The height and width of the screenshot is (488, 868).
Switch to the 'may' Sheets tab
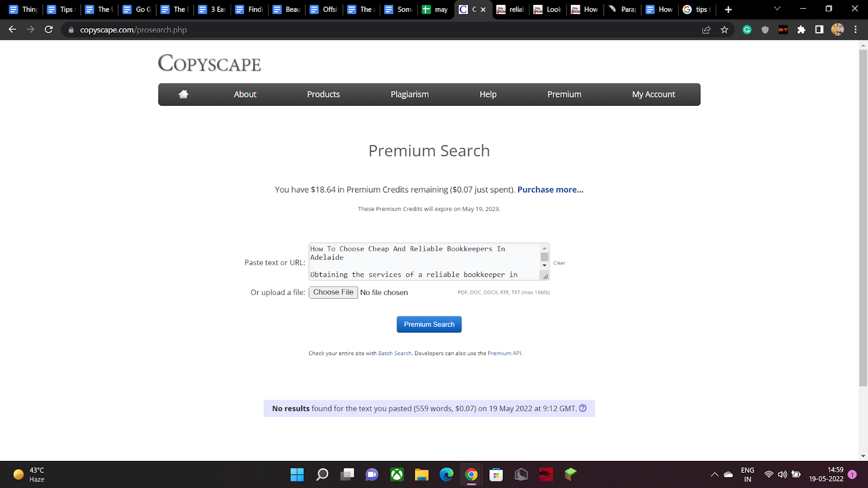click(x=436, y=9)
